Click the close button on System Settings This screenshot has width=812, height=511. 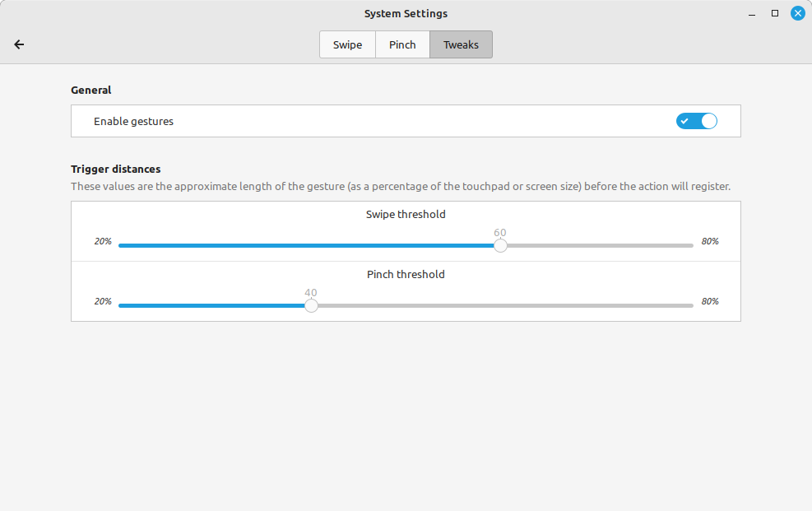click(x=797, y=13)
